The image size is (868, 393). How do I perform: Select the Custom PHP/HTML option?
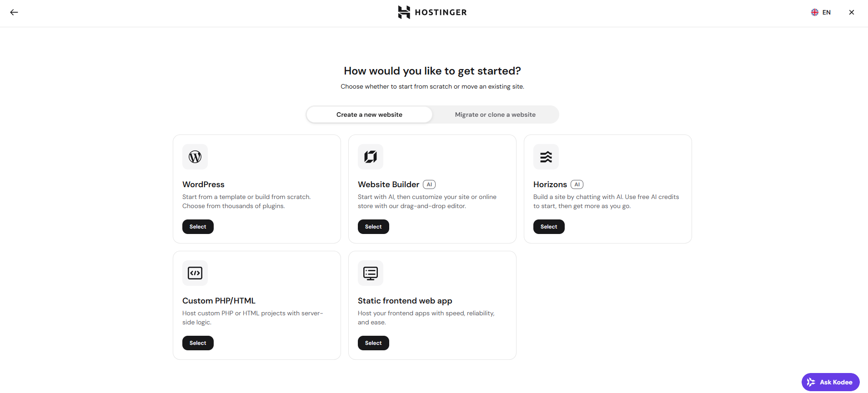coord(198,343)
